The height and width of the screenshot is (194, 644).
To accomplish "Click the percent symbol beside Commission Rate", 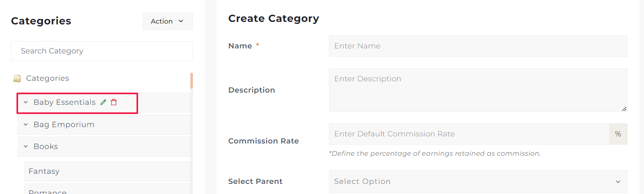I will (618, 134).
